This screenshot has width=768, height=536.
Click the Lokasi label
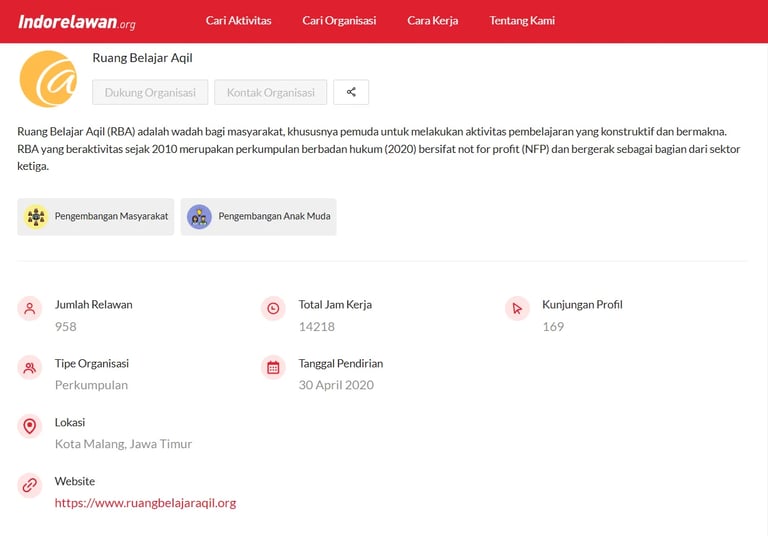(x=70, y=422)
